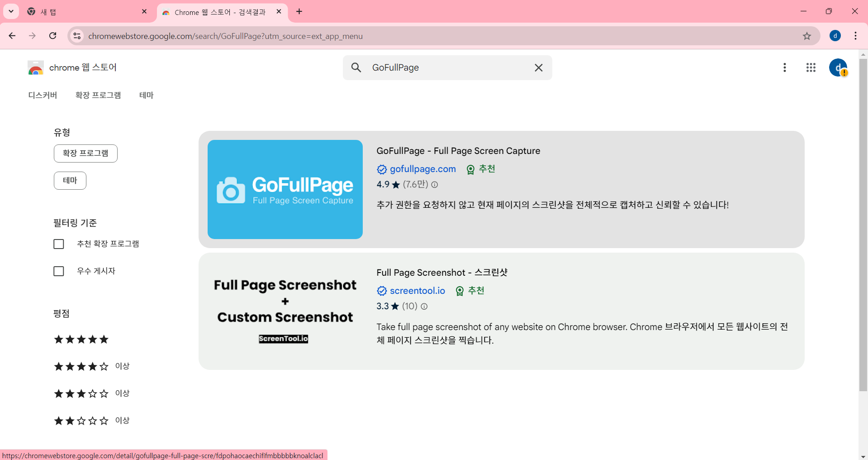Open the 테마 navigation tab
The width and height of the screenshot is (868, 460).
coord(147,95)
